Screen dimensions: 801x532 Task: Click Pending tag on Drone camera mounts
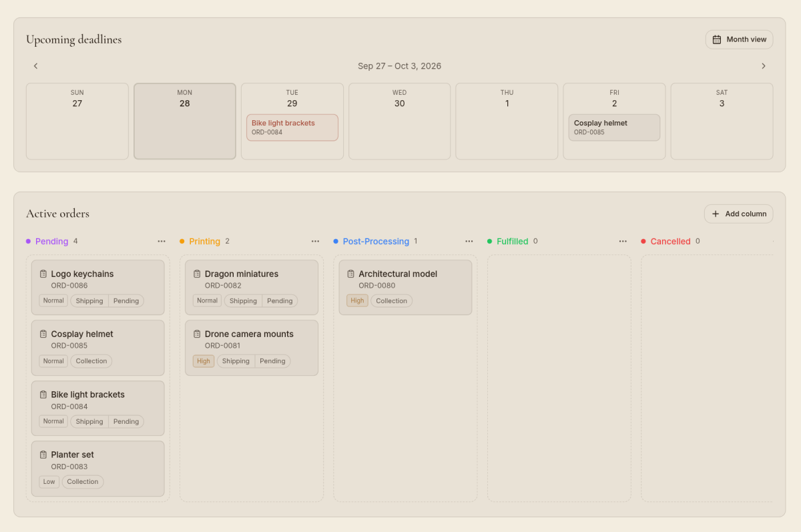pos(272,361)
